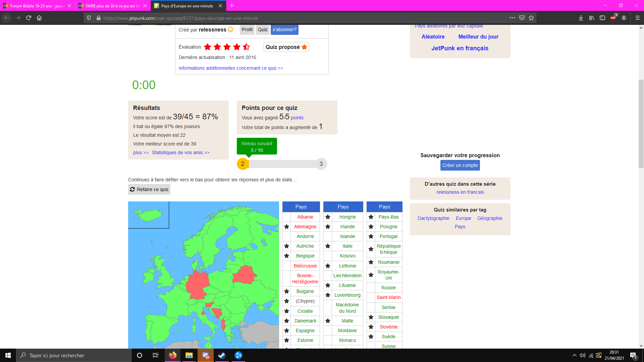This screenshot has width=644, height=362.
Task: Open the notification center icon
Action: click(633, 355)
